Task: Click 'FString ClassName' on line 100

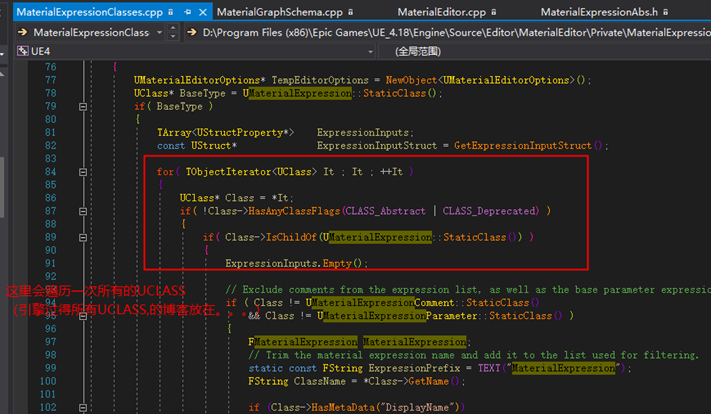Action: point(297,381)
